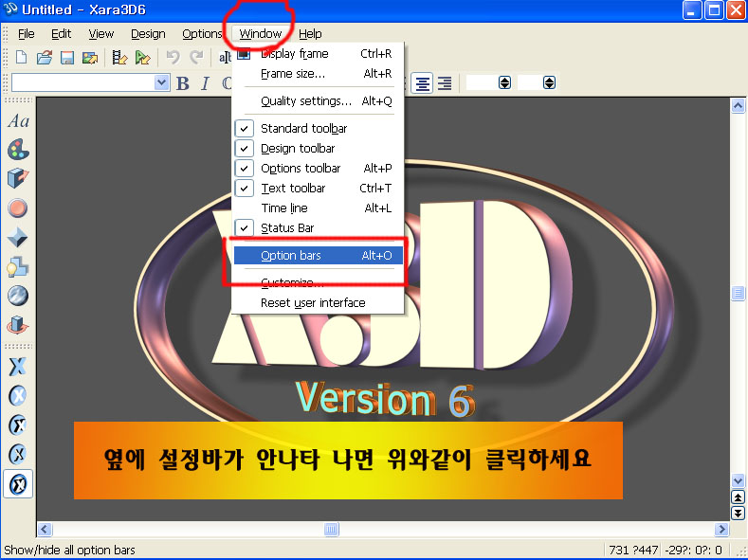
Task: Open the Help menu
Action: 310,34
